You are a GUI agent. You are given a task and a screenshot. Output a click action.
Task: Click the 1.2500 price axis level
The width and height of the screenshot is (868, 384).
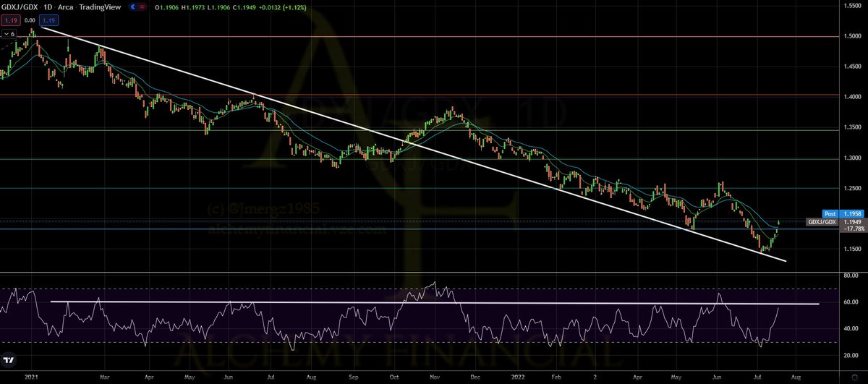[x=852, y=188]
